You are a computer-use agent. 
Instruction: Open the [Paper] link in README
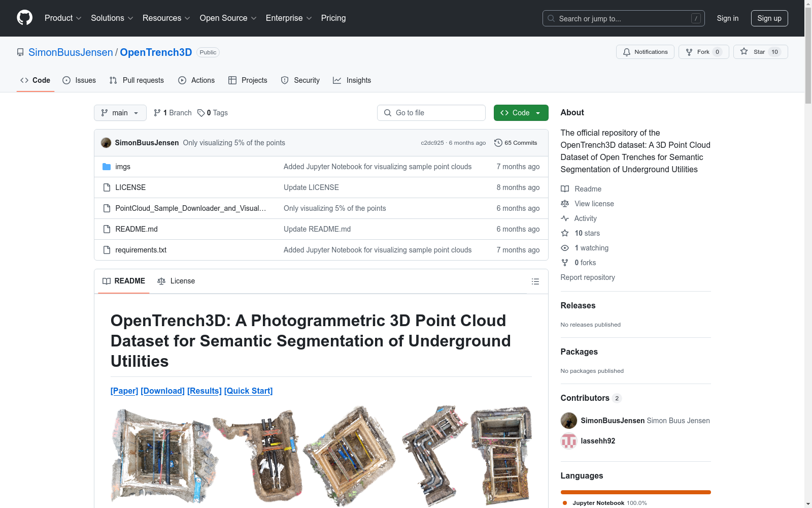click(x=124, y=391)
